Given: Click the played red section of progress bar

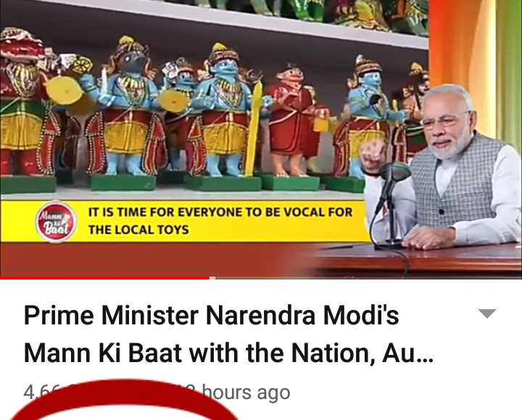Looking at the screenshot, I should pyautogui.click(x=105, y=277).
